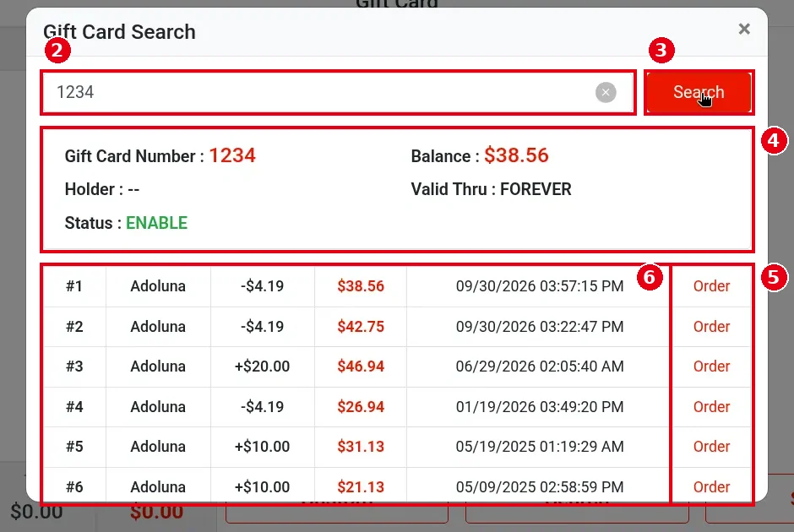
Task: Click the +$10.00 amount in row #6
Action: (262, 487)
